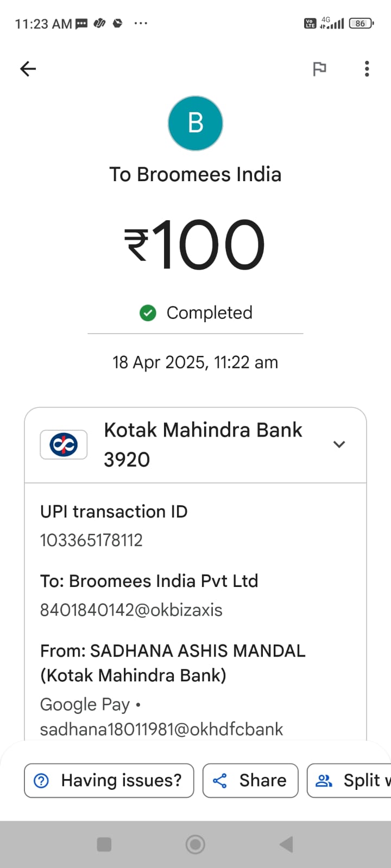Tap the Kotak Mahindra Bank logo
The image size is (391, 868).
point(64,445)
